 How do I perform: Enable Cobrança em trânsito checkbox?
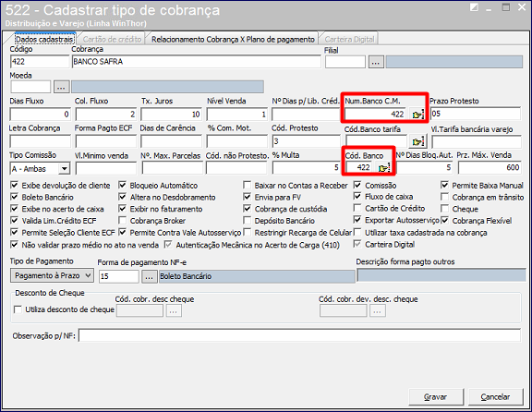click(444, 197)
